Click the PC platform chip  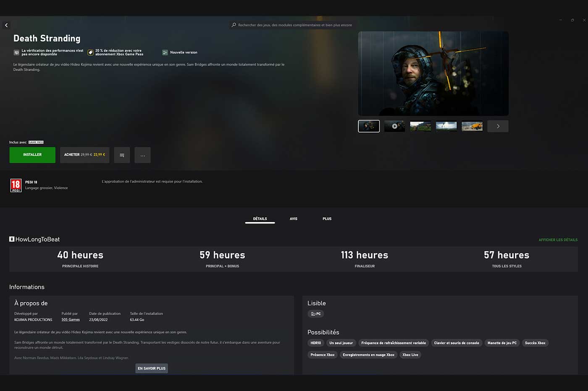coord(316,314)
